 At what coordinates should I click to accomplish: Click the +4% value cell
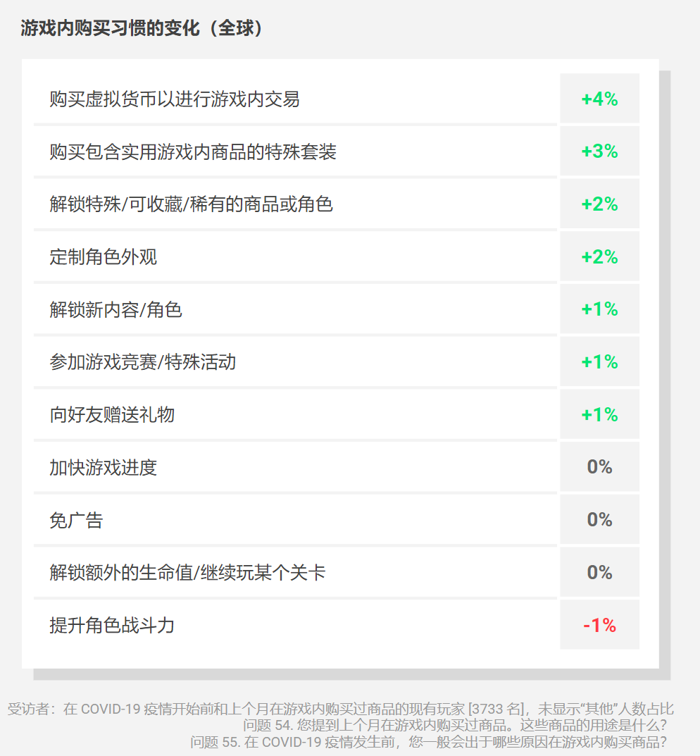coord(599,99)
